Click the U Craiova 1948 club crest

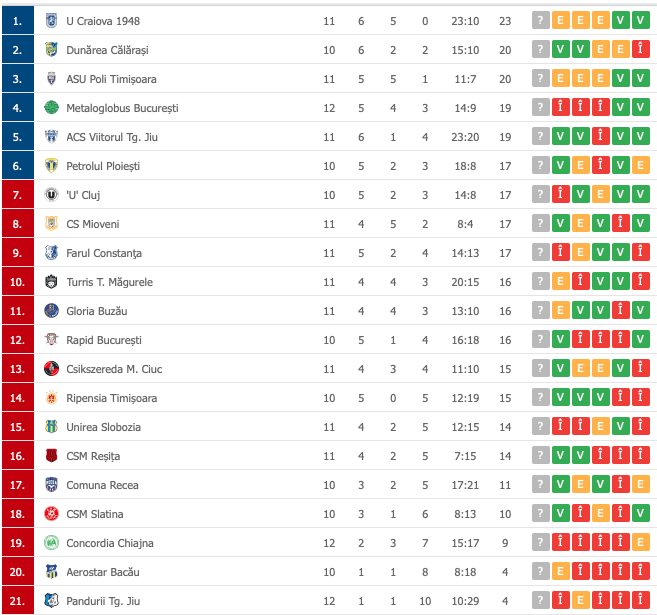click(52, 20)
